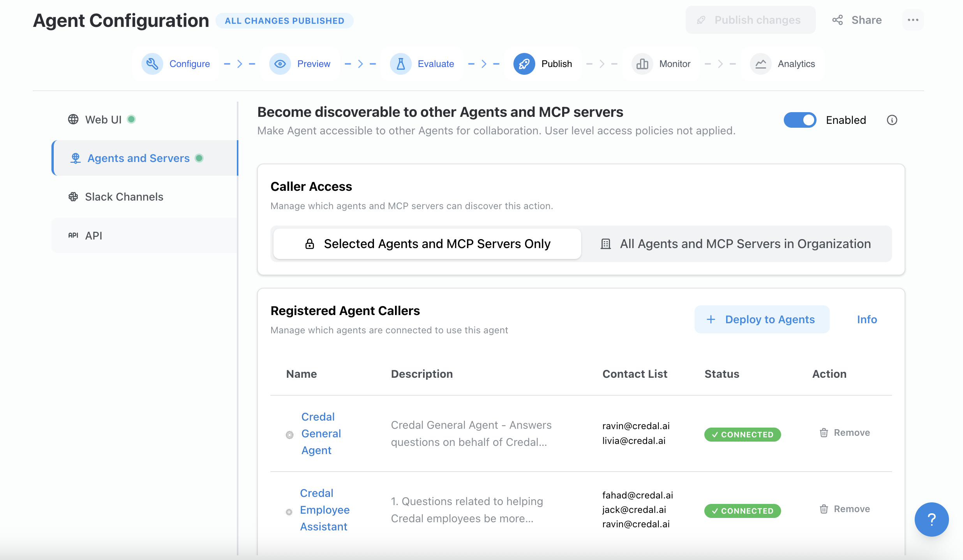The height and width of the screenshot is (560, 963).
Task: Click the Caller Access heading
Action: [311, 187]
